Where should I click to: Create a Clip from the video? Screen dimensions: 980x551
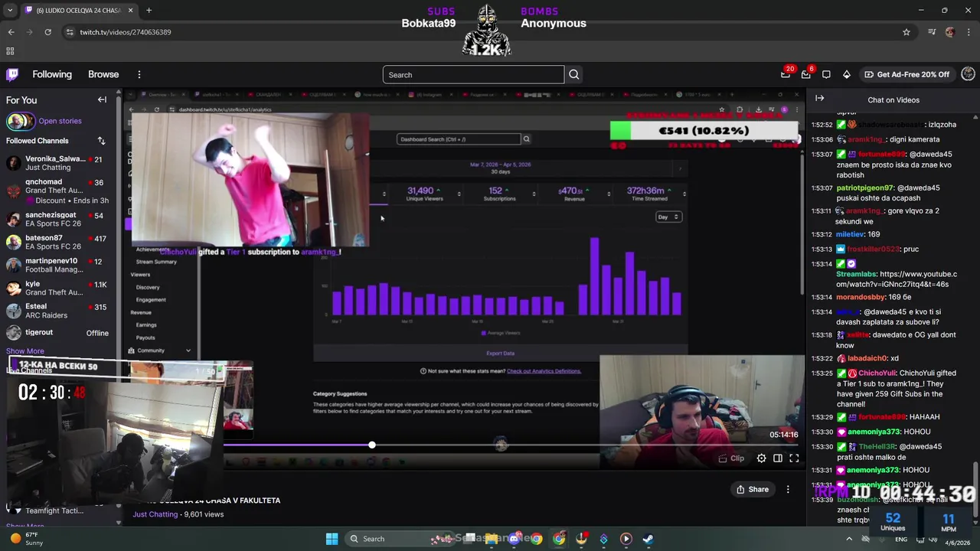(731, 458)
